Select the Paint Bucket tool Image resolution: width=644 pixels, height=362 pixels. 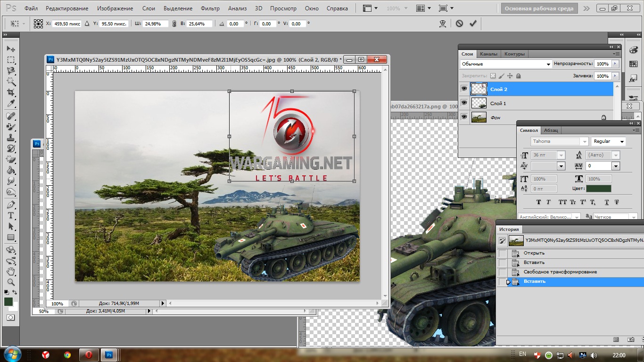click(11, 170)
